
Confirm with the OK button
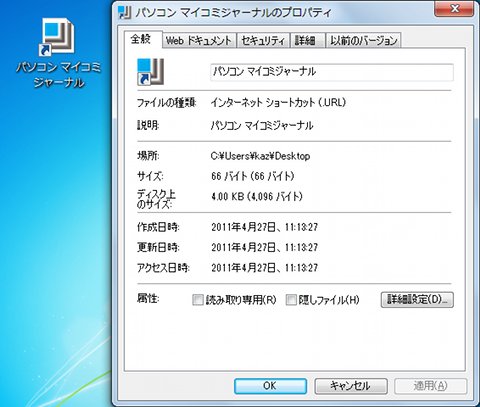(270, 386)
